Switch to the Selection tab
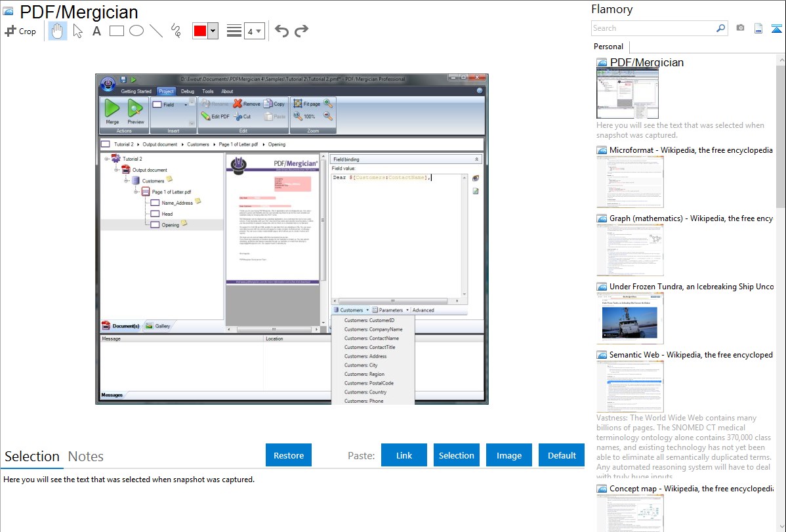Viewport: 786px width, 532px height. click(x=32, y=457)
